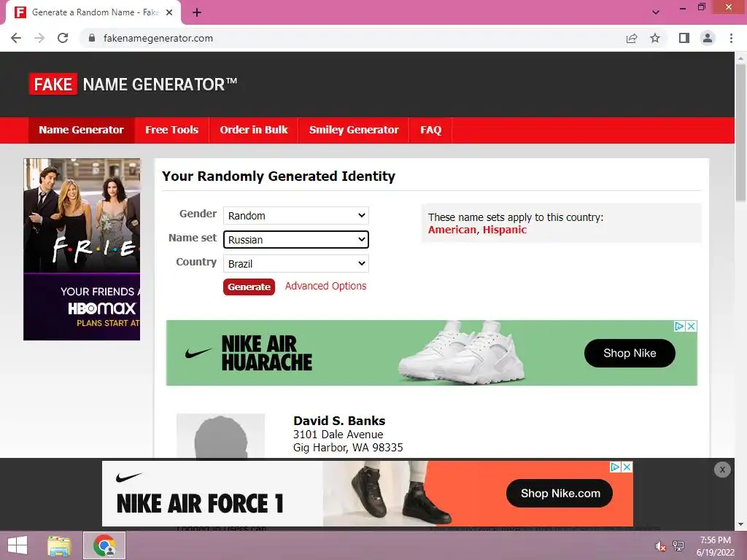Image resolution: width=747 pixels, height=560 pixels.
Task: Click the text Gig Harbor, WA 98335
Action: coord(348,448)
